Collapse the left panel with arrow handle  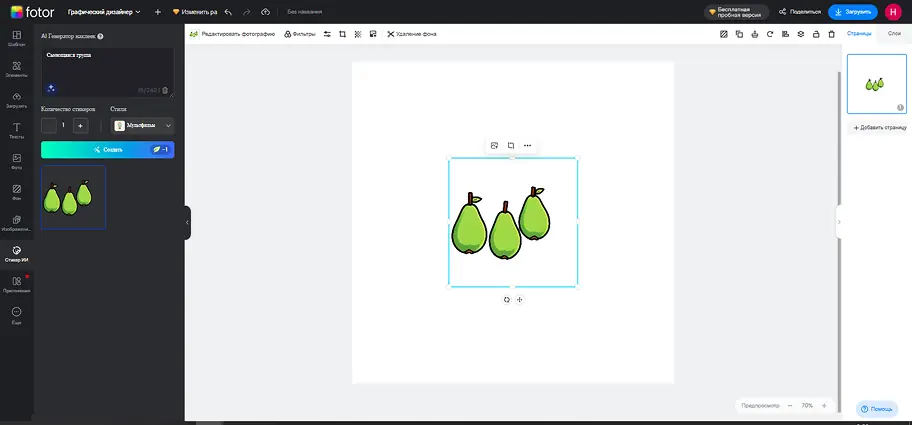(x=187, y=223)
